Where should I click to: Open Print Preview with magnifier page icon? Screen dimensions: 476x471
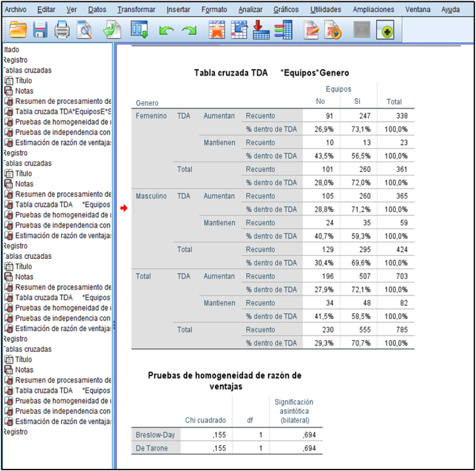(x=84, y=30)
